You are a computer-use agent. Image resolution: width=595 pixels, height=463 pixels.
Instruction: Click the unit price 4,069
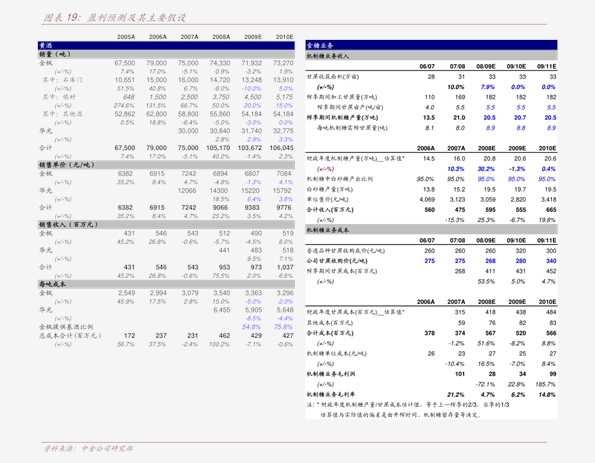(x=427, y=200)
